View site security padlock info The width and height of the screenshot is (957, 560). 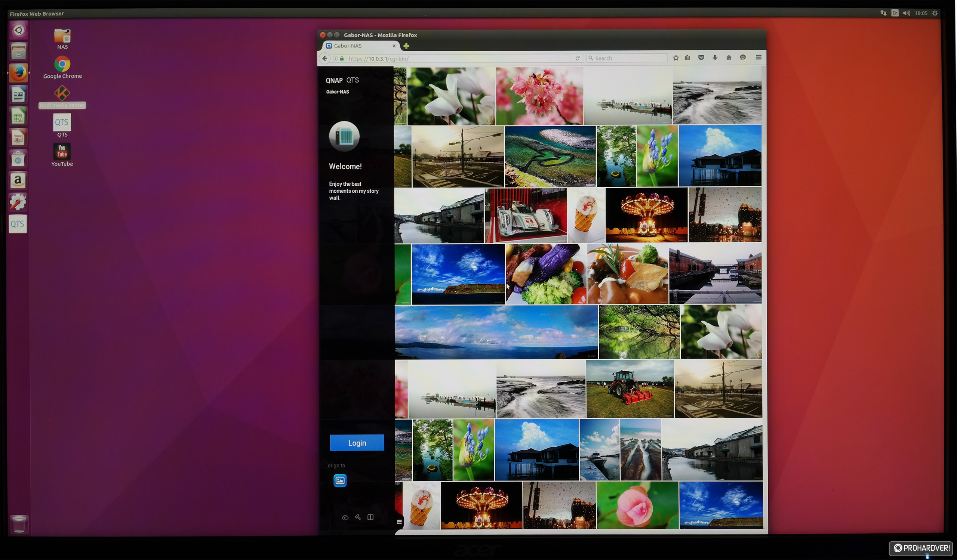[x=342, y=58]
